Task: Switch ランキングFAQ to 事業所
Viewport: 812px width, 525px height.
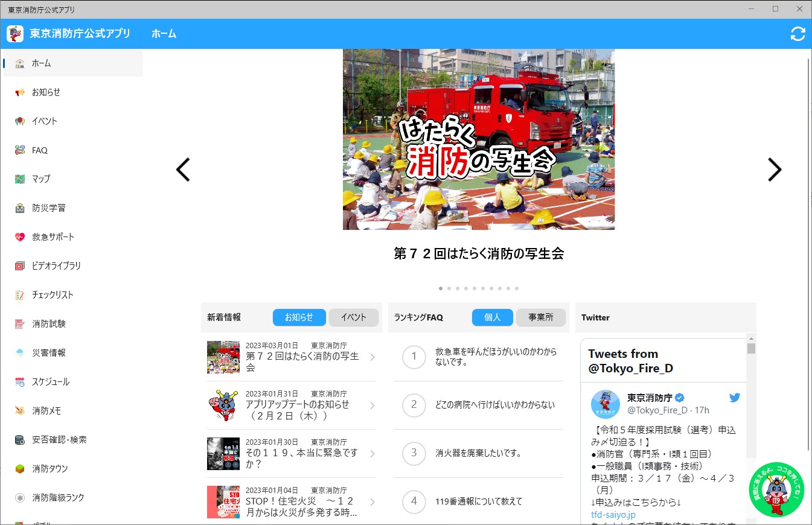Action: point(541,317)
